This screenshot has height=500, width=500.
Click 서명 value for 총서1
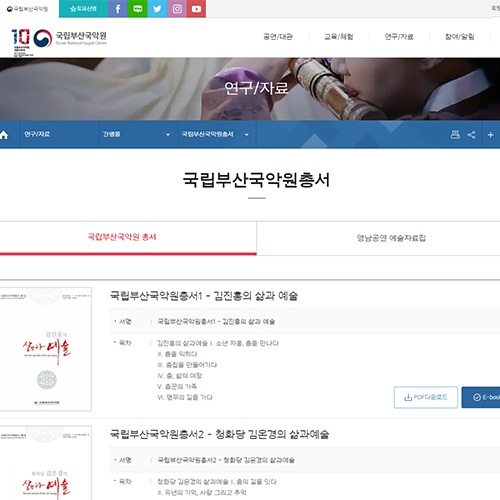tap(216, 322)
